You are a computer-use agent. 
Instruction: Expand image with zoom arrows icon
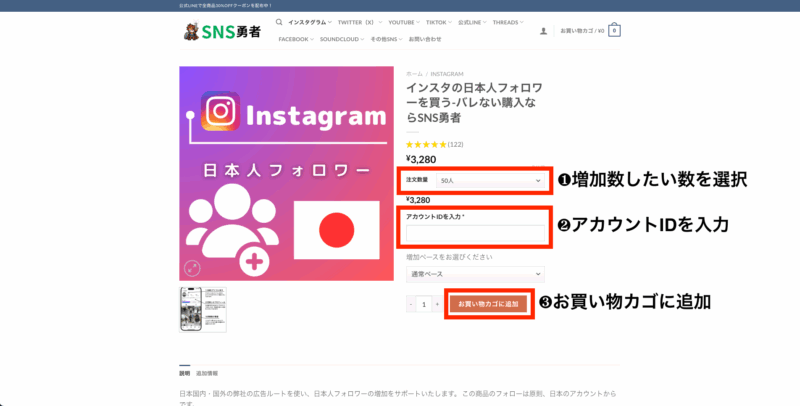[x=192, y=268]
